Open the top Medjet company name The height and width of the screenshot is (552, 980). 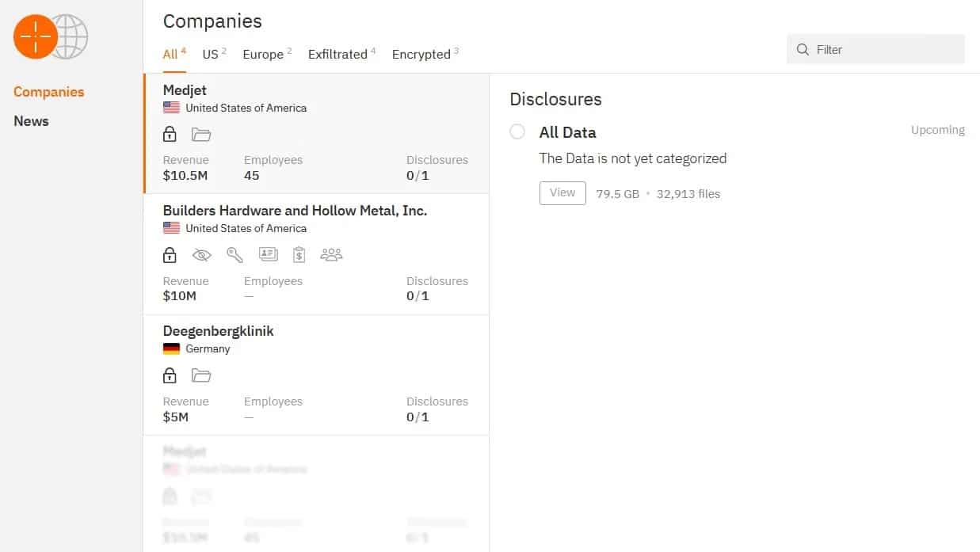point(185,90)
